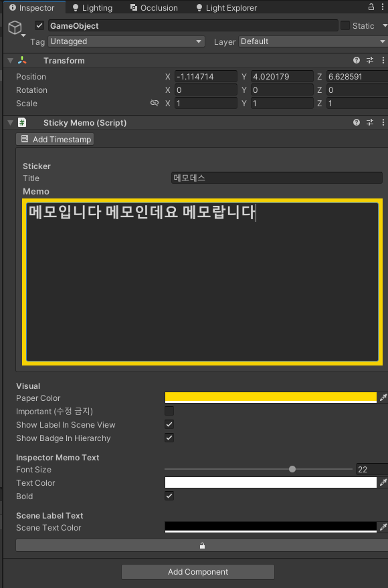Edit Position Z value 6.628591
This screenshot has width=388, height=588.
[357, 76]
